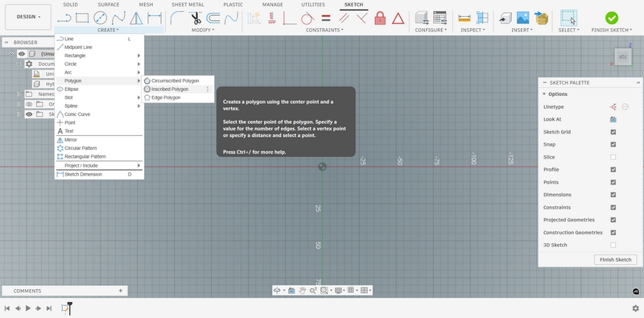The image size is (644, 318).
Task: Open the MODIFY dropdown menu
Action: 203,30
